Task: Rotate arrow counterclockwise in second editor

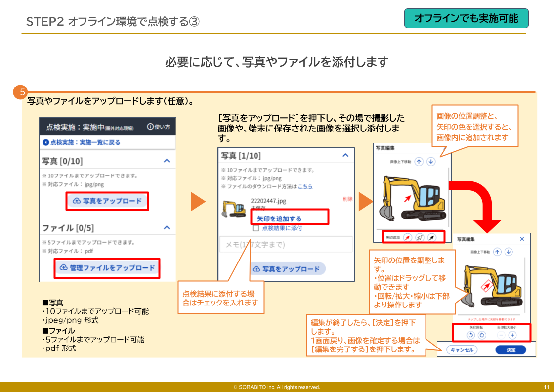Action: [x=470, y=335]
